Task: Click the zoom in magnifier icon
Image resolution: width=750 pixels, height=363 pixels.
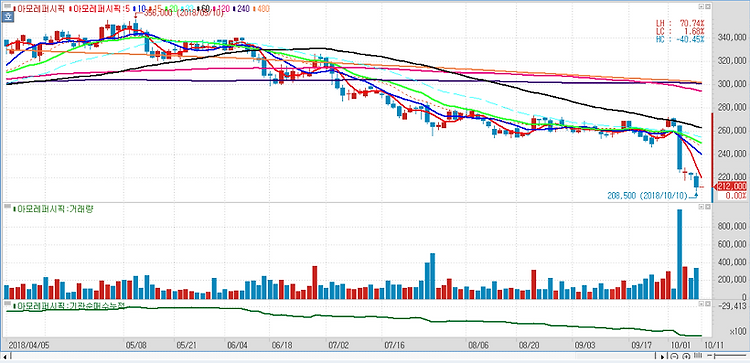Action: (686, 356)
